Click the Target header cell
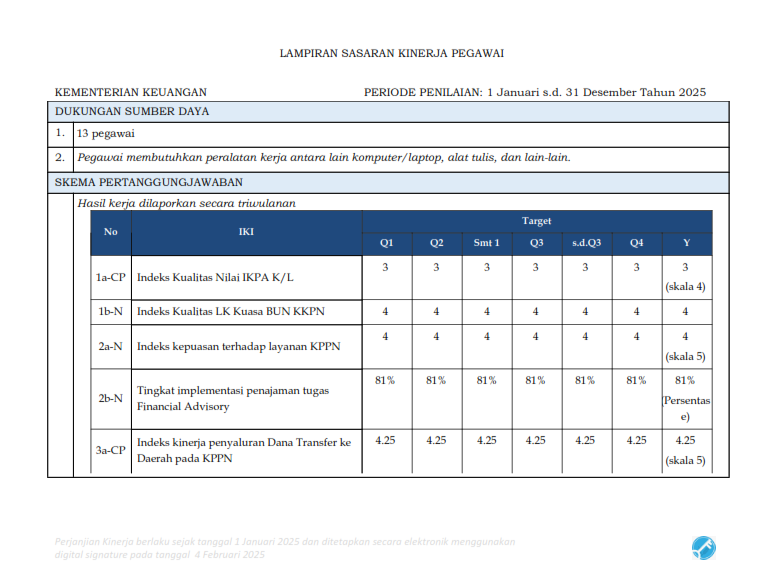 point(536,221)
